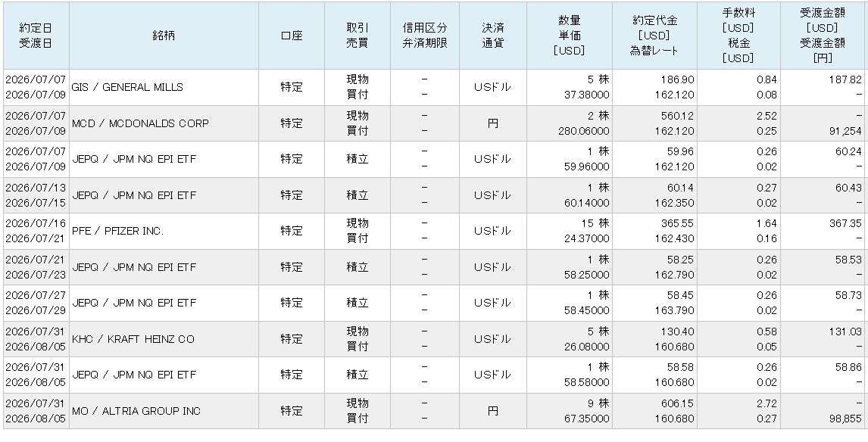Click the 信用区分 弁済期限 header cell
Image resolution: width=868 pixels, height=442 pixels.
425,36
